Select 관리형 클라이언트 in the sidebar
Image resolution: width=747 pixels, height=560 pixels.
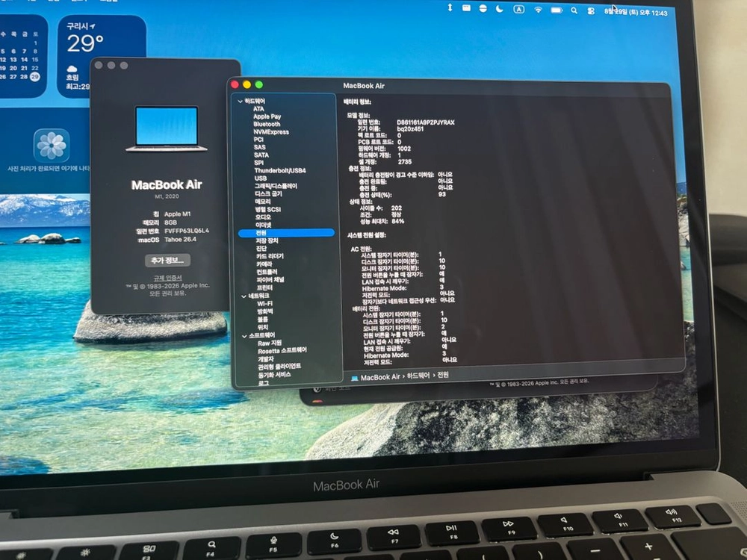pyautogui.click(x=279, y=366)
